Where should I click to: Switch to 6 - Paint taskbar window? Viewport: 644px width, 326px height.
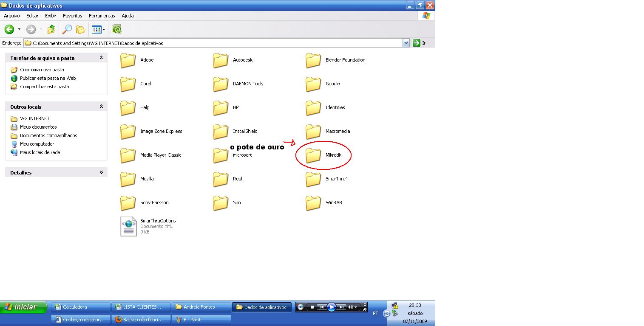tap(201, 320)
